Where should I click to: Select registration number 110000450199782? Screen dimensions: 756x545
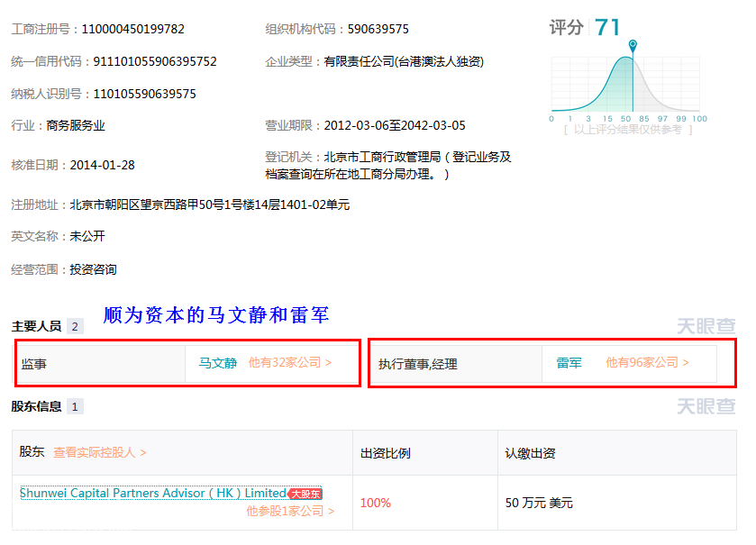click(133, 30)
